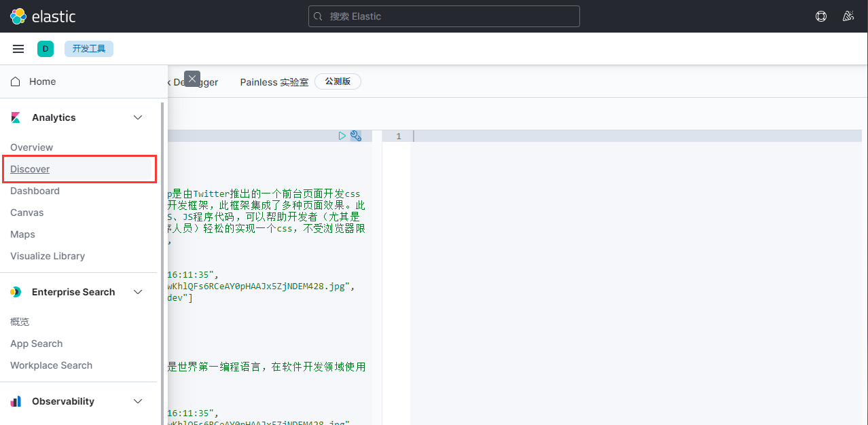The width and height of the screenshot is (868, 425).
Task: Go to Canvas
Action: click(27, 212)
